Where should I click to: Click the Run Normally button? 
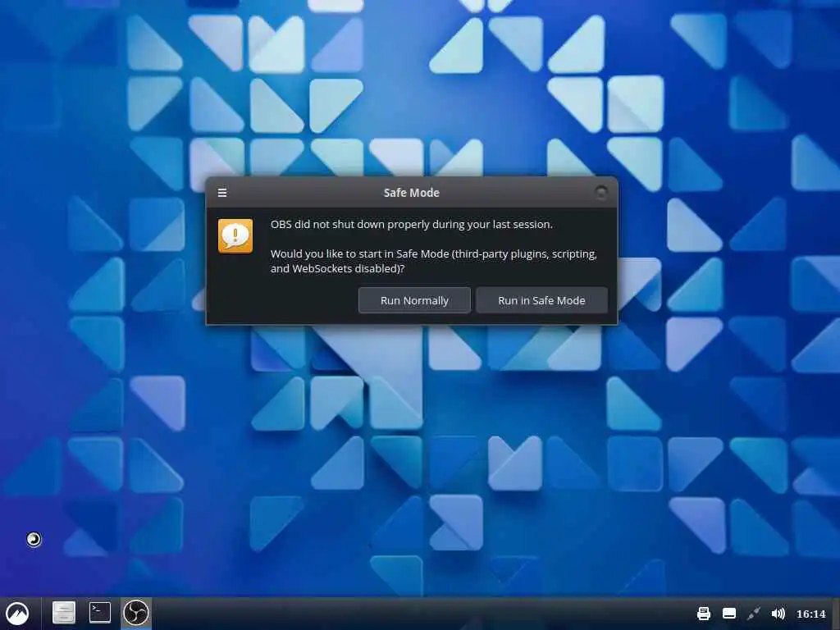[x=414, y=300]
